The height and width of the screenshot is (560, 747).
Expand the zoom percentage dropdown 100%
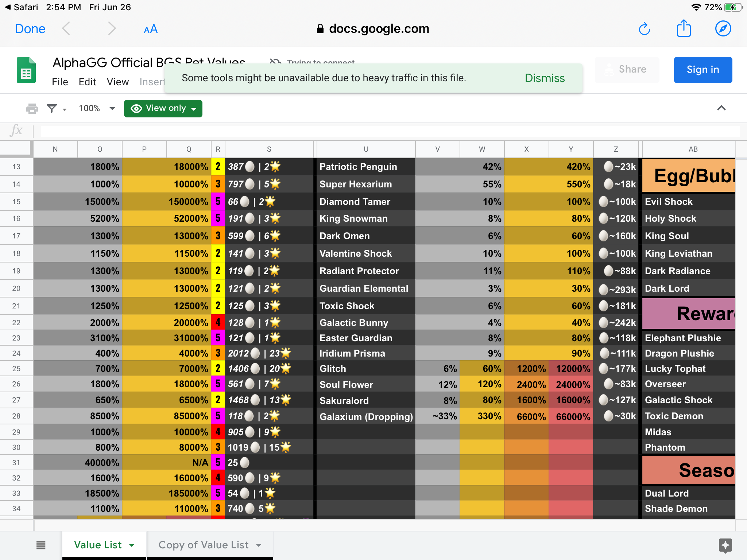point(96,108)
